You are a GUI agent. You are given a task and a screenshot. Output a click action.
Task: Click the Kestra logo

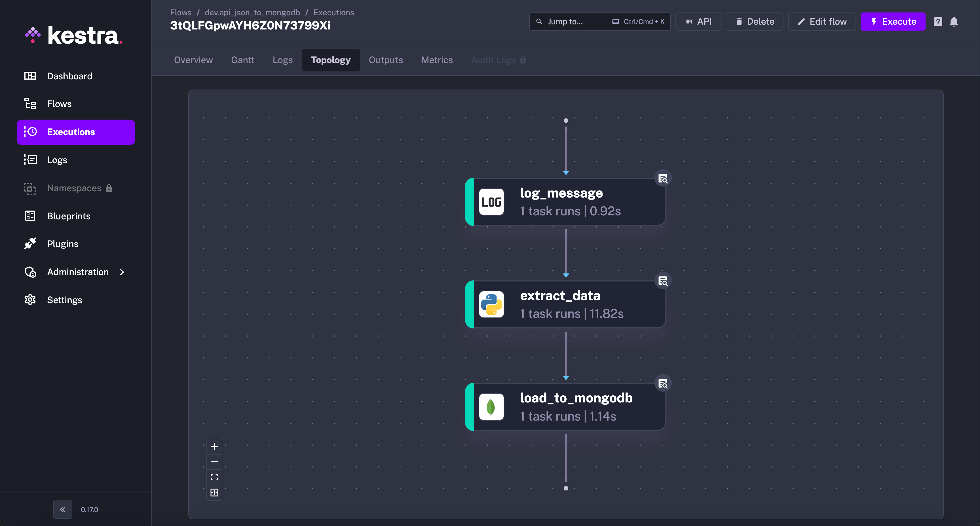tap(73, 35)
